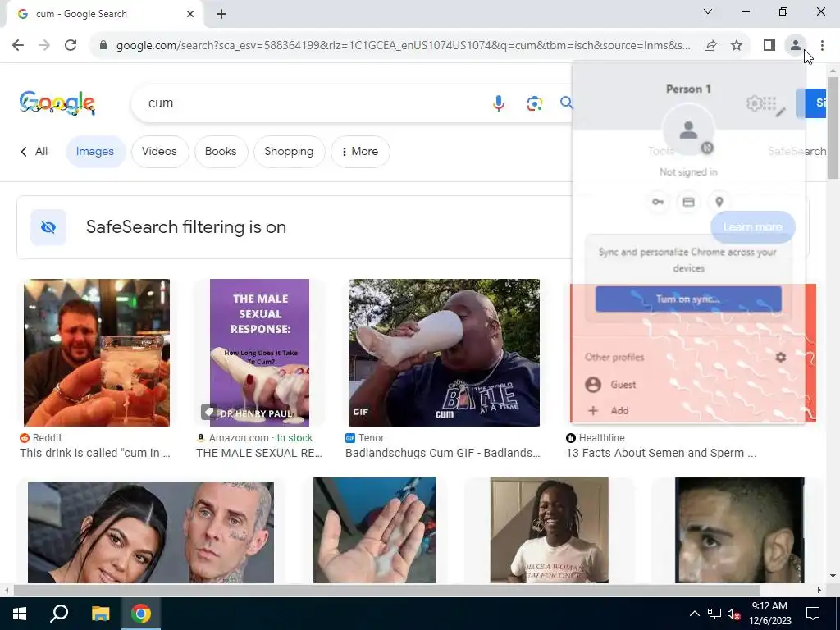Open addresses via the location pin icon
Image resolution: width=840 pixels, height=630 pixels.
click(719, 202)
